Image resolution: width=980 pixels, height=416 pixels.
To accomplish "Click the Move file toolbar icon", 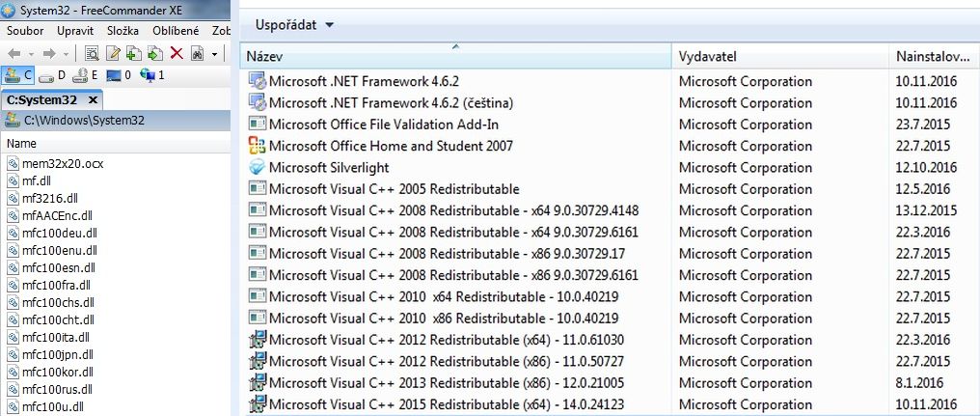I will coord(154,53).
